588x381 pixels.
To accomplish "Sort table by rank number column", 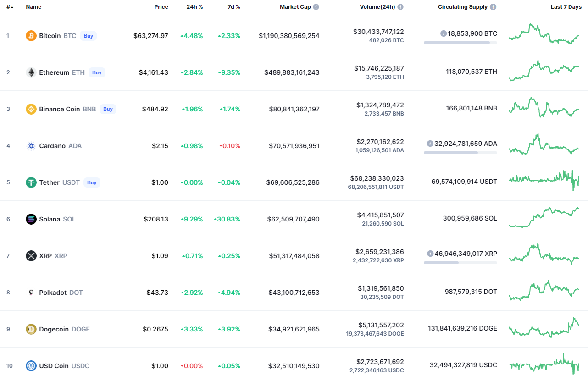I will [10, 7].
